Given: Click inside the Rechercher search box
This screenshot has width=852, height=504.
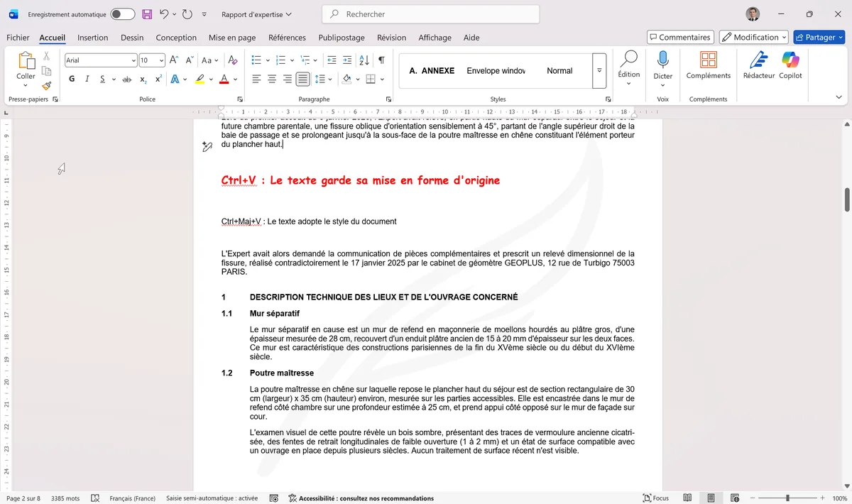Looking at the screenshot, I should pyautogui.click(x=430, y=14).
